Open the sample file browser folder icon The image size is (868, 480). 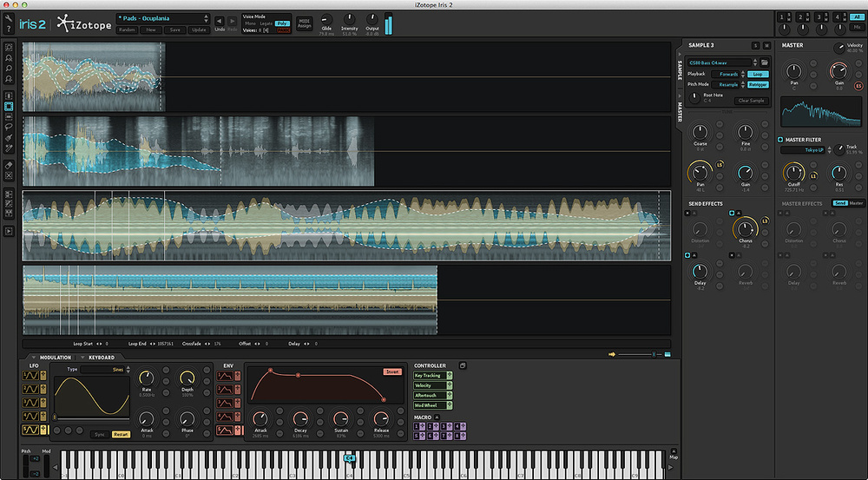pyautogui.click(x=765, y=62)
